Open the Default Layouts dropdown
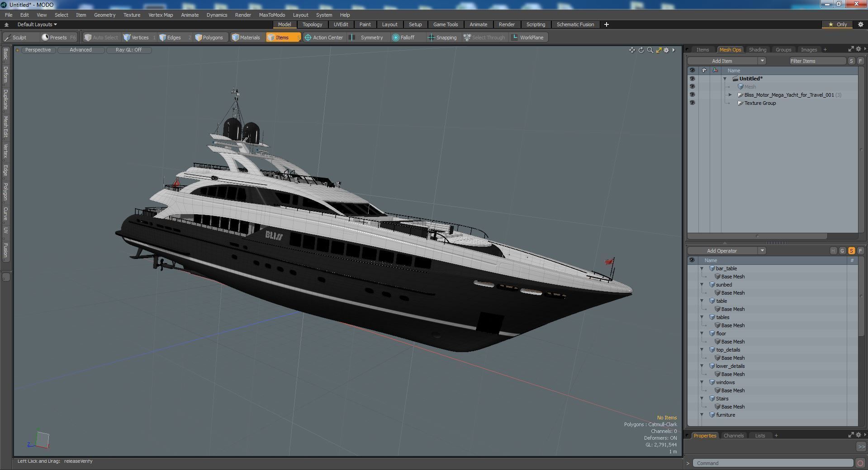The width and height of the screenshot is (868, 470). 37,24
